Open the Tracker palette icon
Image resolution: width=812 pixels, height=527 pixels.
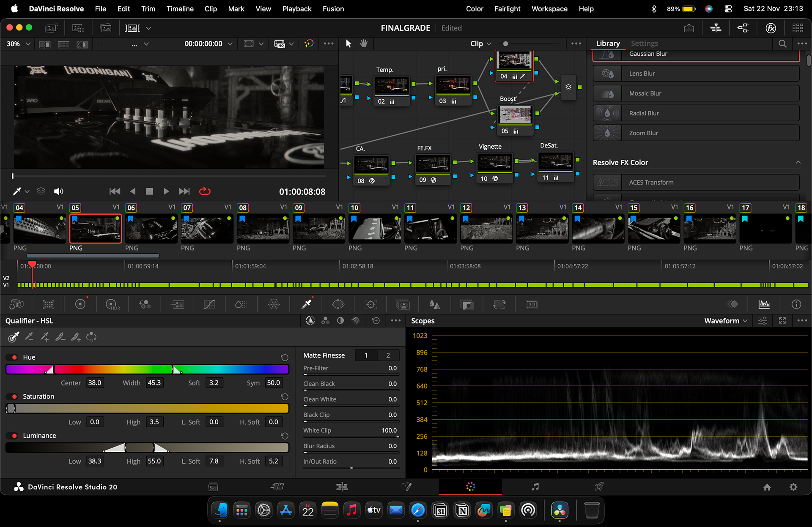[370, 304]
